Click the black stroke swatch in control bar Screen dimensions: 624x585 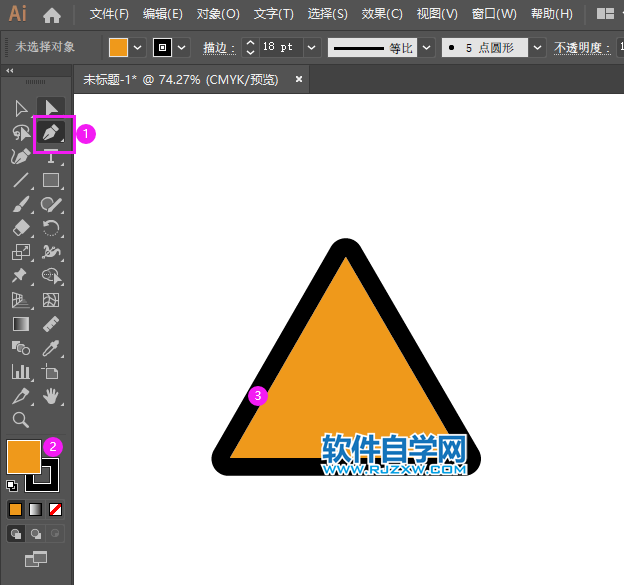point(162,48)
